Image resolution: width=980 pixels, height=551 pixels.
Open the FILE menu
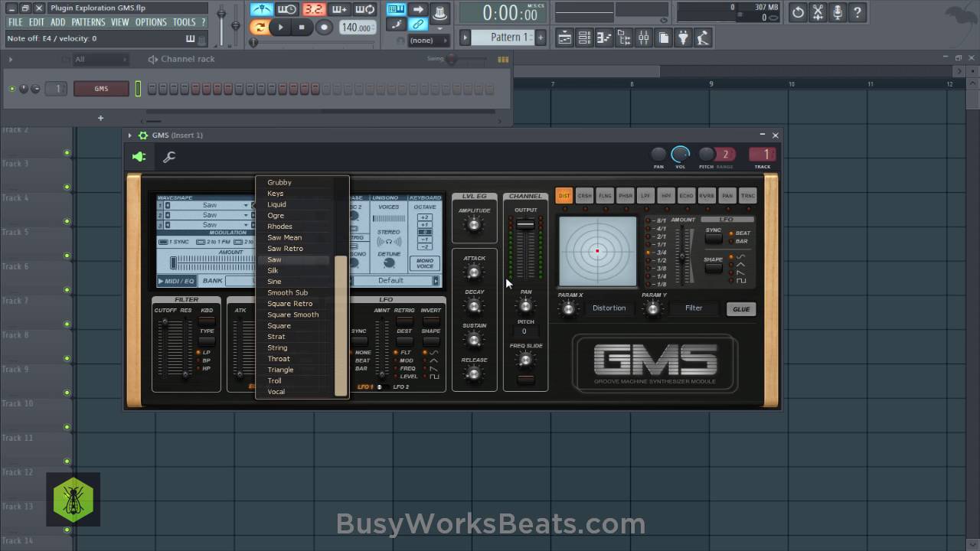(15, 23)
